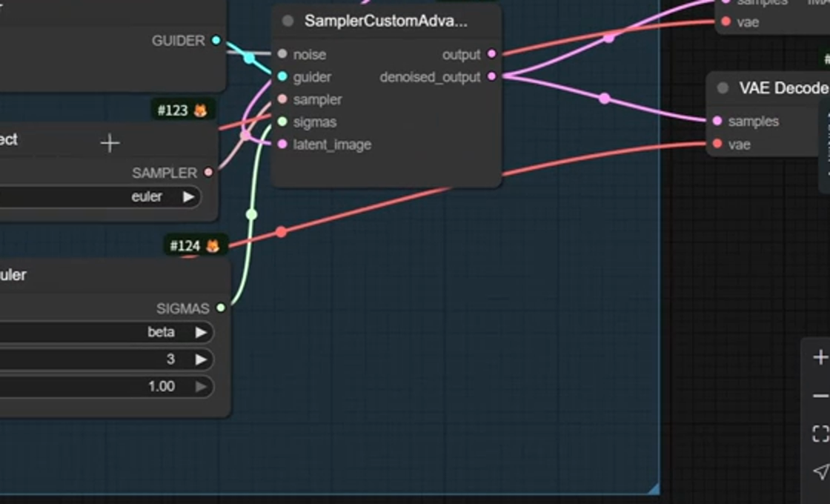Image resolution: width=830 pixels, height=504 pixels.
Task: Click the navigation arrow icon below fit view
Action: click(x=821, y=471)
